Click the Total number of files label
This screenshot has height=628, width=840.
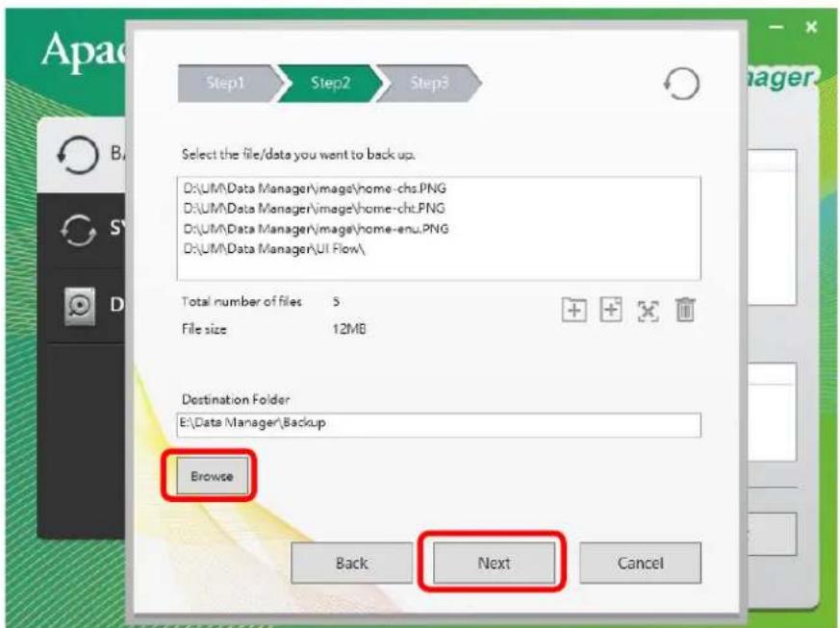[242, 301]
